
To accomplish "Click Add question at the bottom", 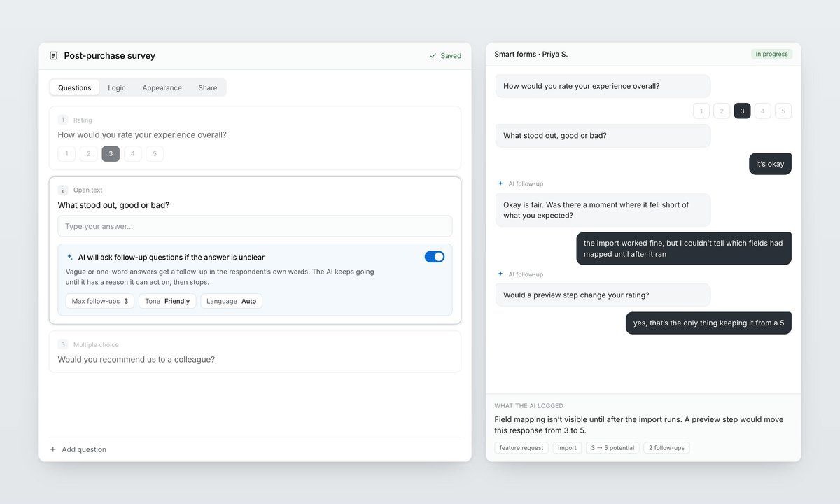I will tap(78, 449).
